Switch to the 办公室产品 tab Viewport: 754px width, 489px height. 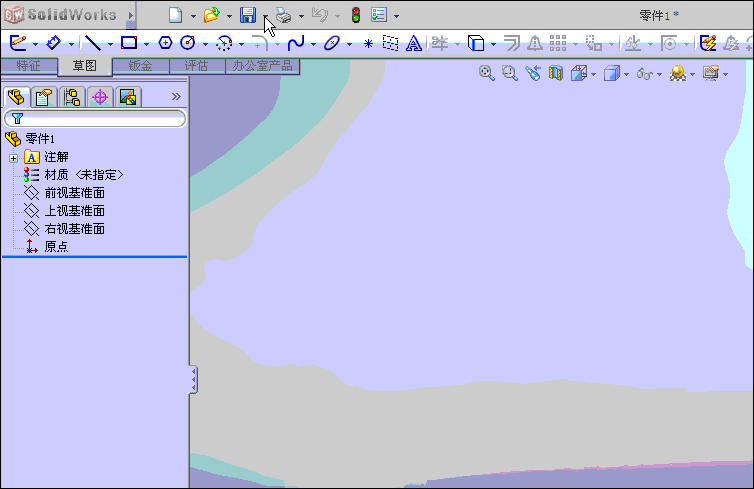[x=263, y=66]
